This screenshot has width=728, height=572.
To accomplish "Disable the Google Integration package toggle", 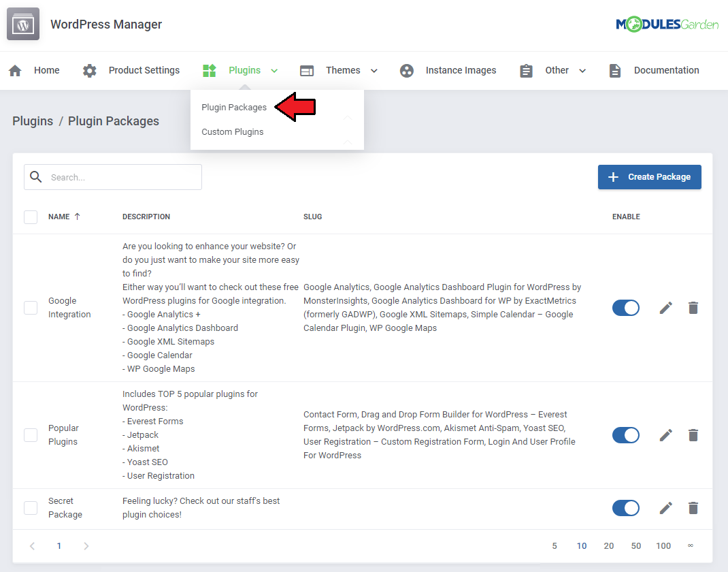I will coord(626,308).
